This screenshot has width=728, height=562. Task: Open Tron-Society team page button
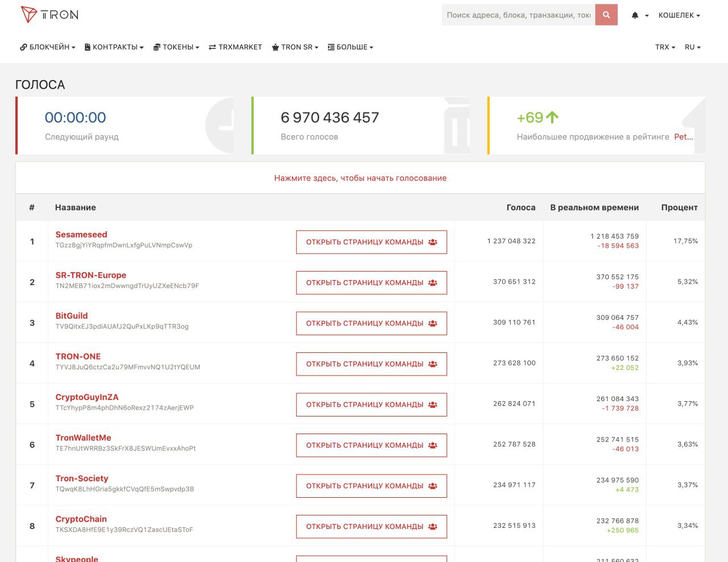tap(371, 486)
